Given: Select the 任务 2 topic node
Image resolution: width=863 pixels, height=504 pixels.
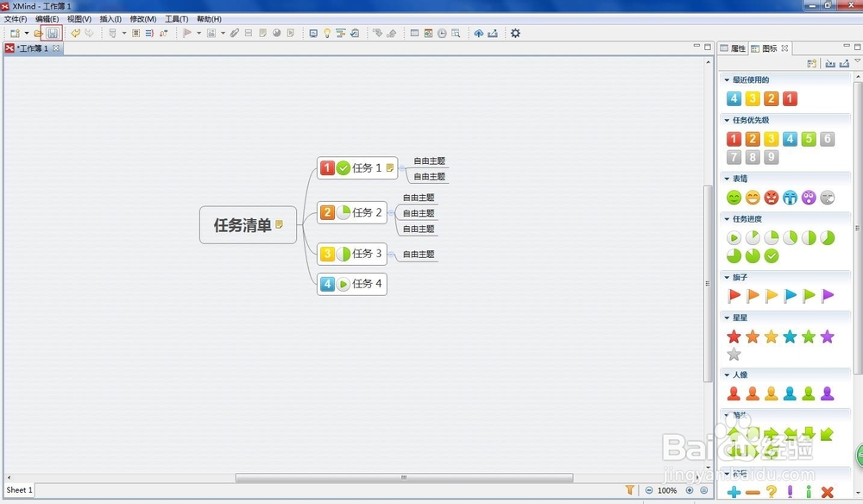Looking at the screenshot, I should 352,212.
